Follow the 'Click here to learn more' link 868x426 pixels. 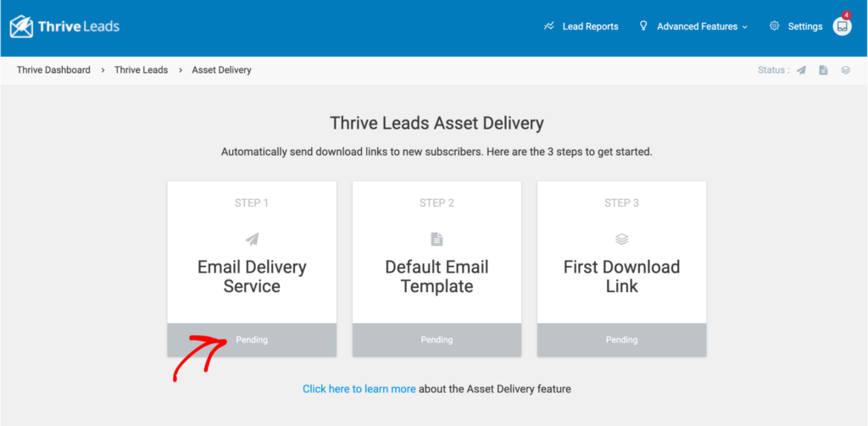(359, 389)
